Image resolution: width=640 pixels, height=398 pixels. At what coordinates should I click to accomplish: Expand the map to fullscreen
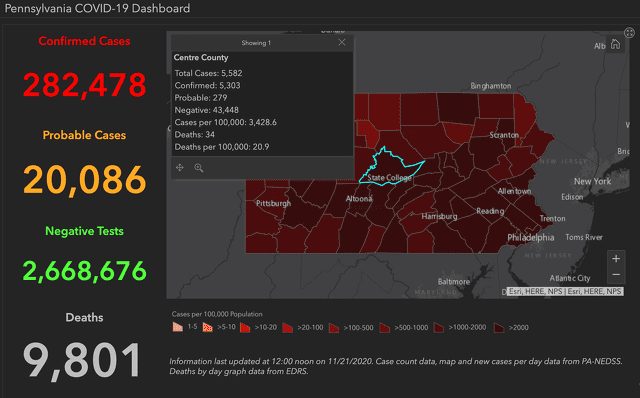coord(629,32)
